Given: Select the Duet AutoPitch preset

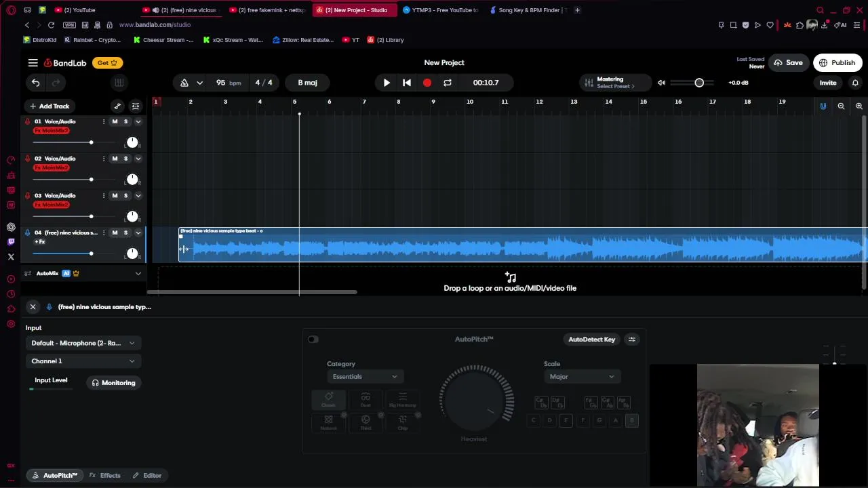Looking at the screenshot, I should click(366, 400).
